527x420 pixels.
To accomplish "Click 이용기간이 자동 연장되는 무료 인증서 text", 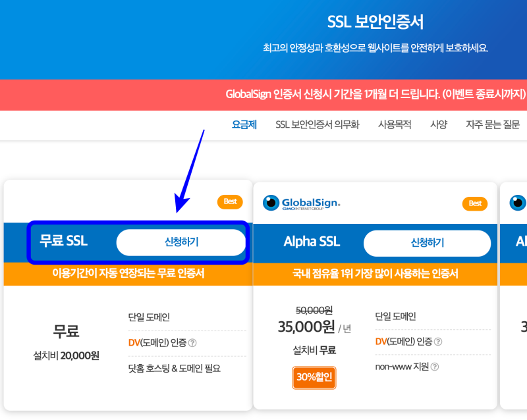I will 128,273.
